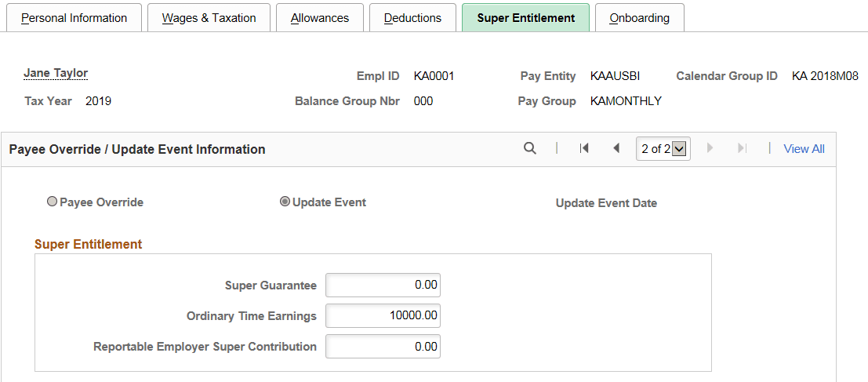The width and height of the screenshot is (868, 382).
Task: Click the next row arrow icon
Action: tap(710, 148)
